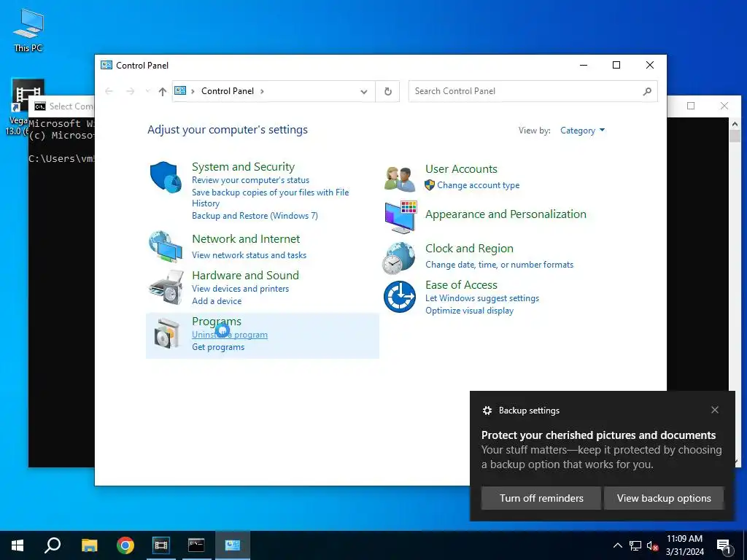
Task: Click Turn off reminders button
Action: point(541,498)
